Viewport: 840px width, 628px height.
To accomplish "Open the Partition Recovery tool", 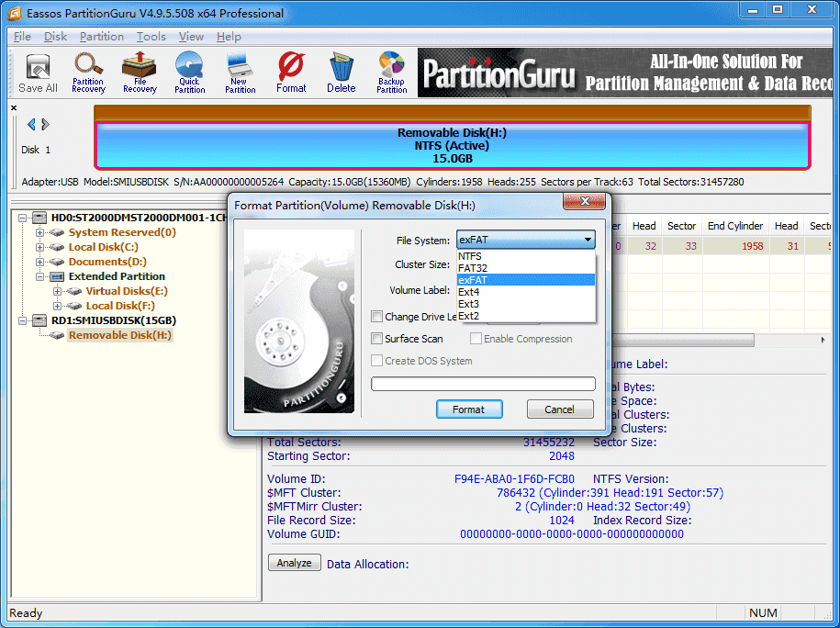I will (x=88, y=73).
